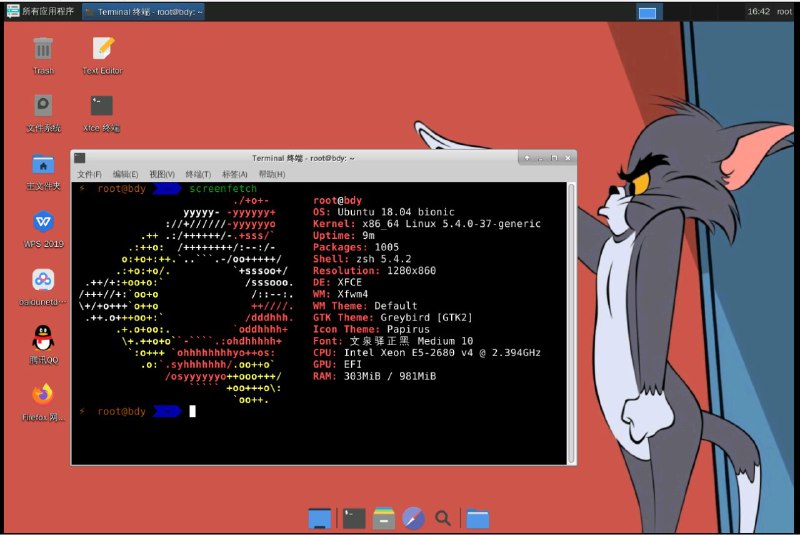The image size is (800, 535).
Task: Open the terminal icon in the dock
Action: coord(354,518)
